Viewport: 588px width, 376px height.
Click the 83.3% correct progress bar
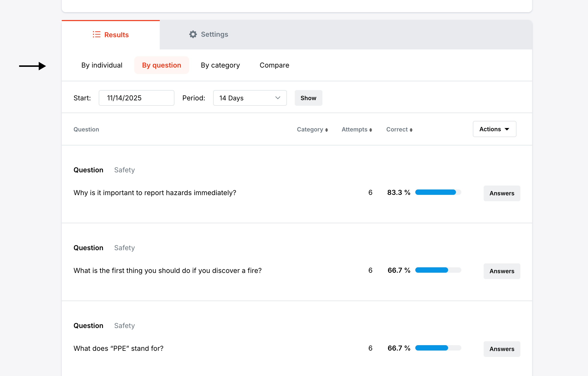(x=438, y=192)
